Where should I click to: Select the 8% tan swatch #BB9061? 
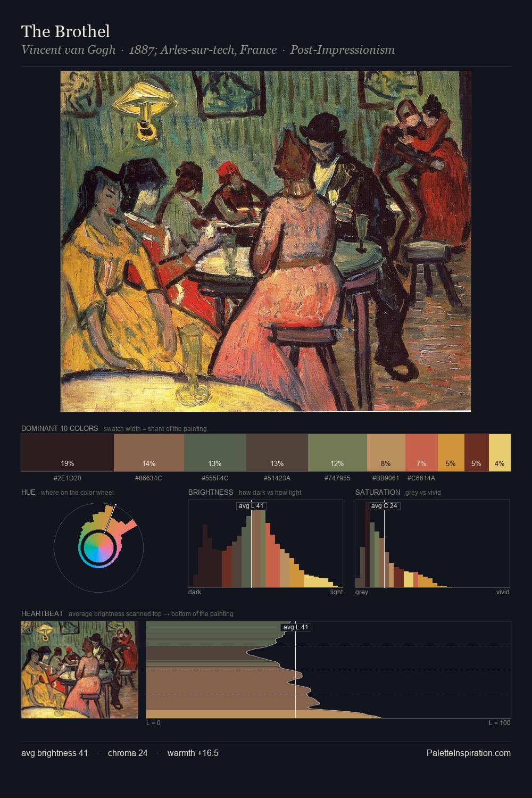386,453
